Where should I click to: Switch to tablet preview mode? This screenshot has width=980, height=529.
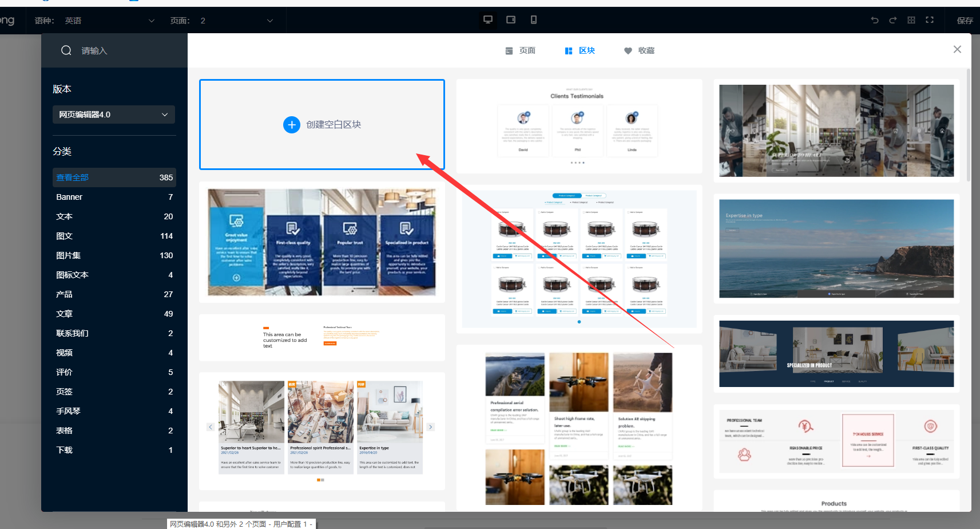[511, 20]
